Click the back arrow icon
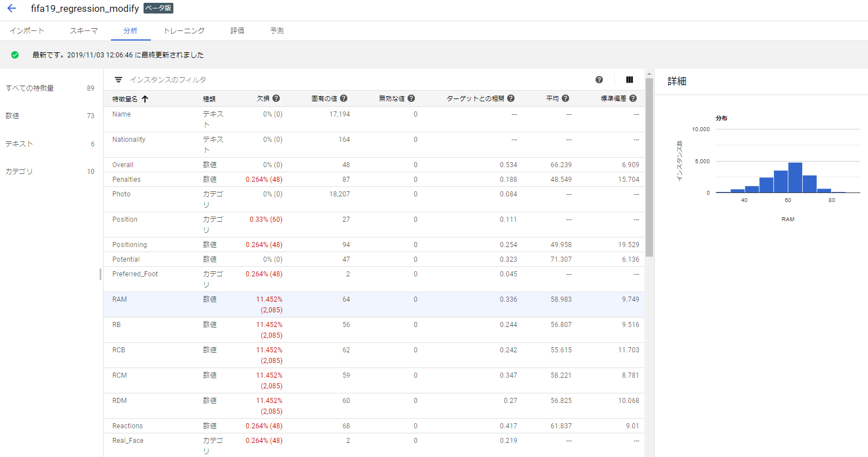This screenshot has width=868, height=457. (x=12, y=8)
